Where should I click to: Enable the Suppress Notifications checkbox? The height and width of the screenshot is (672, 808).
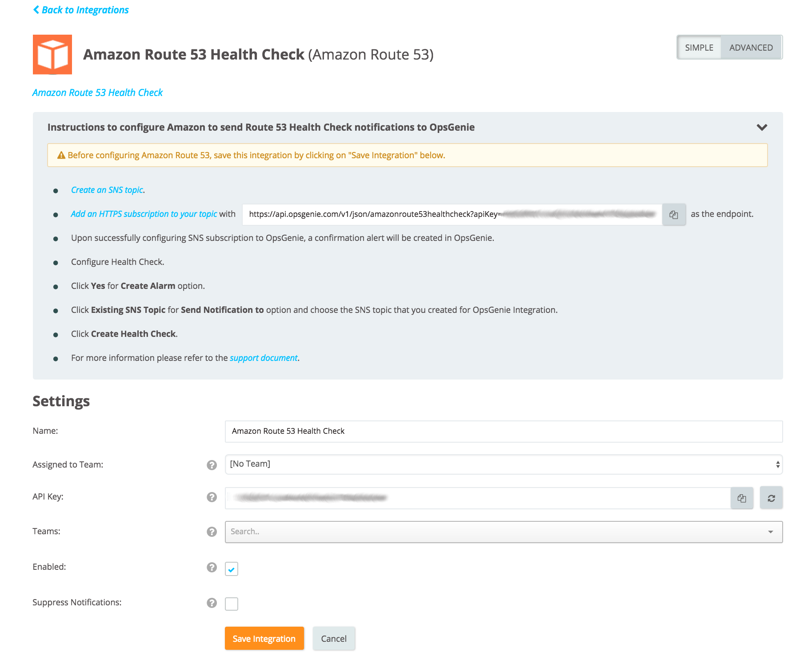pos(232,604)
